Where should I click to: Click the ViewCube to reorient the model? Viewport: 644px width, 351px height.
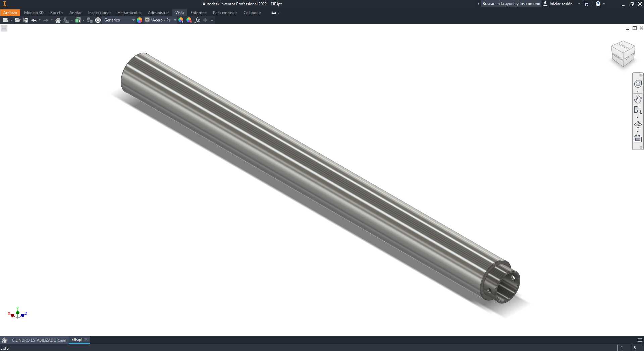click(x=623, y=54)
